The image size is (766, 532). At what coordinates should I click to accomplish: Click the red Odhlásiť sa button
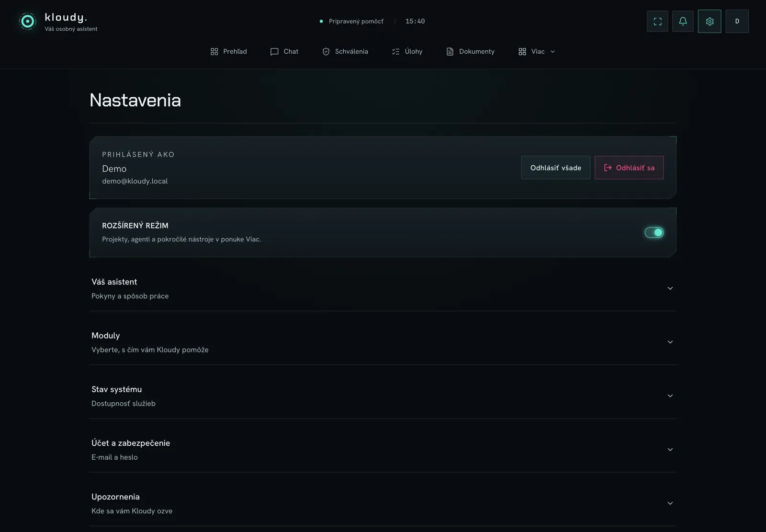click(x=629, y=168)
